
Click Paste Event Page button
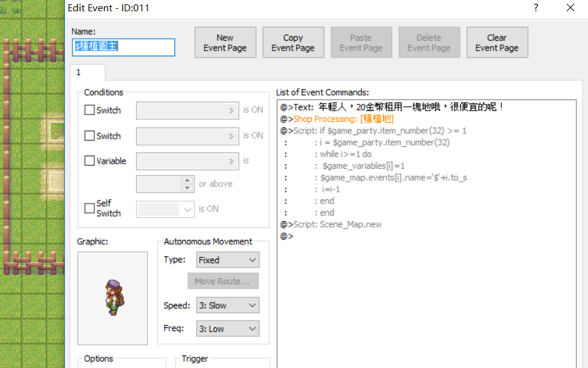coord(361,42)
